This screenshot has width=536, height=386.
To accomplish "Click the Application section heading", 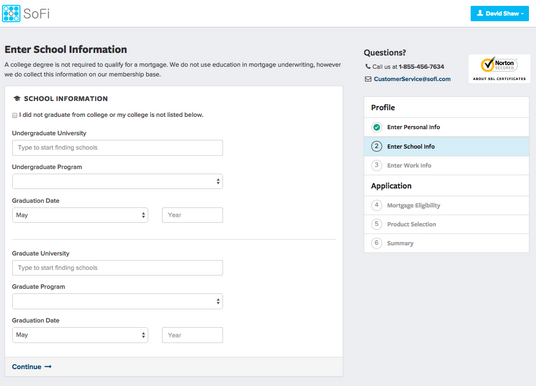I will point(391,186).
